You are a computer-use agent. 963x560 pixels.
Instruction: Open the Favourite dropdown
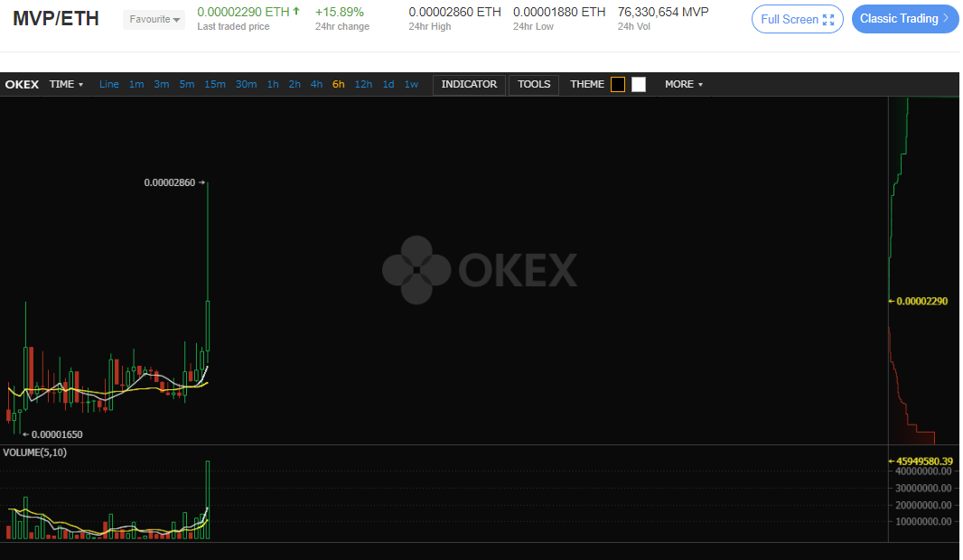tap(154, 19)
